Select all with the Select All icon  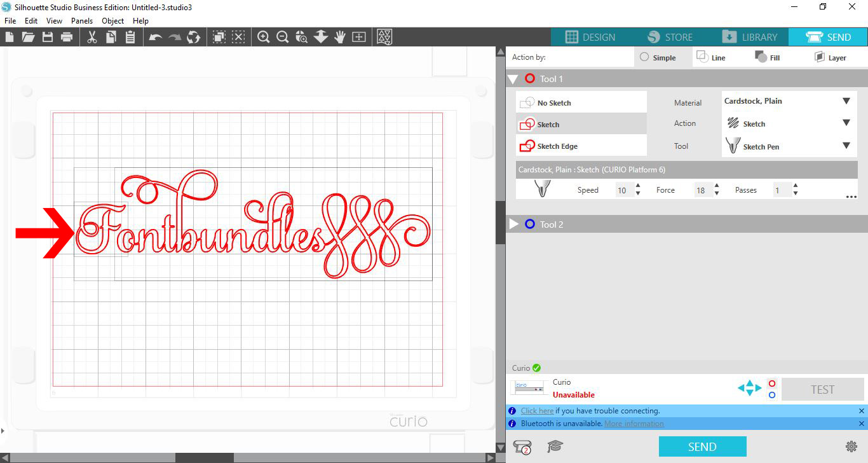219,37
